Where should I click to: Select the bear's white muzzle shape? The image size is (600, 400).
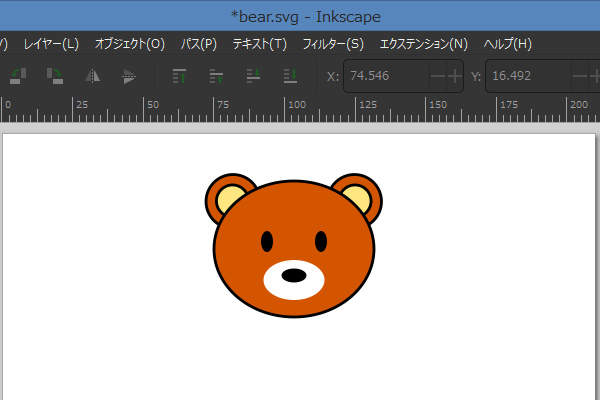click(x=274, y=286)
